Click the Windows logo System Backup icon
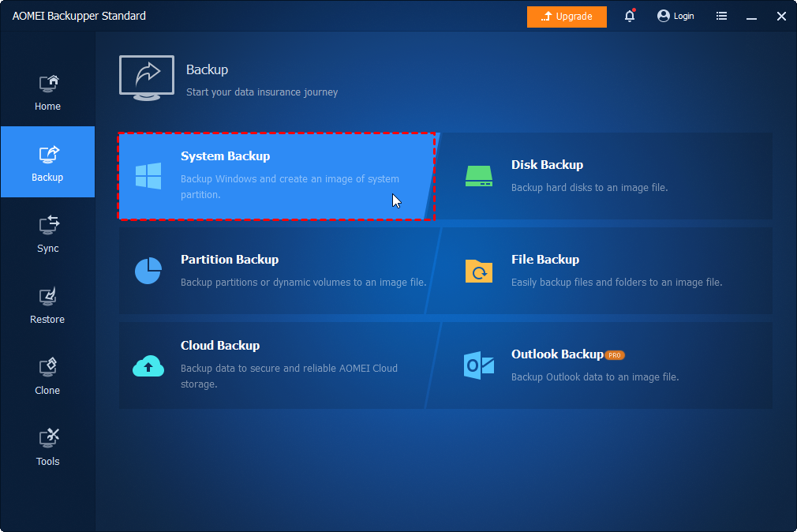 [x=148, y=176]
